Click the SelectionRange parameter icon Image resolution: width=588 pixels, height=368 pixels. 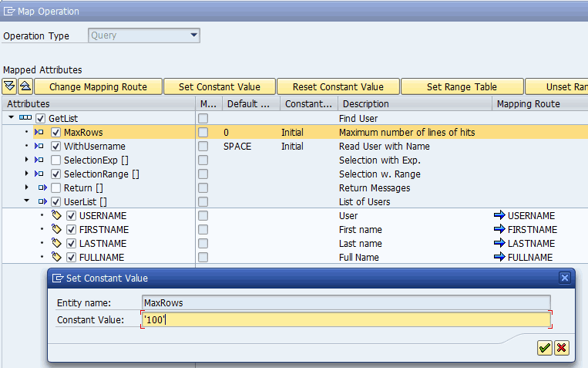(x=39, y=174)
